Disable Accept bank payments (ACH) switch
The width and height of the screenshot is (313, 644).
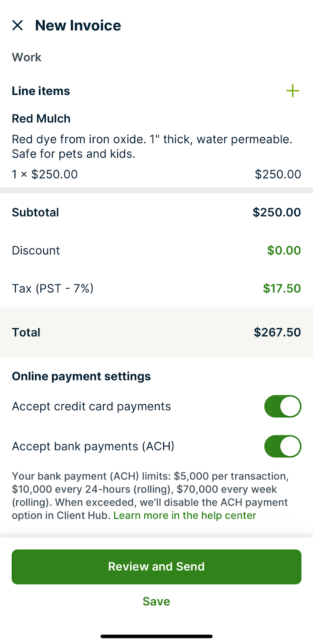click(x=282, y=446)
